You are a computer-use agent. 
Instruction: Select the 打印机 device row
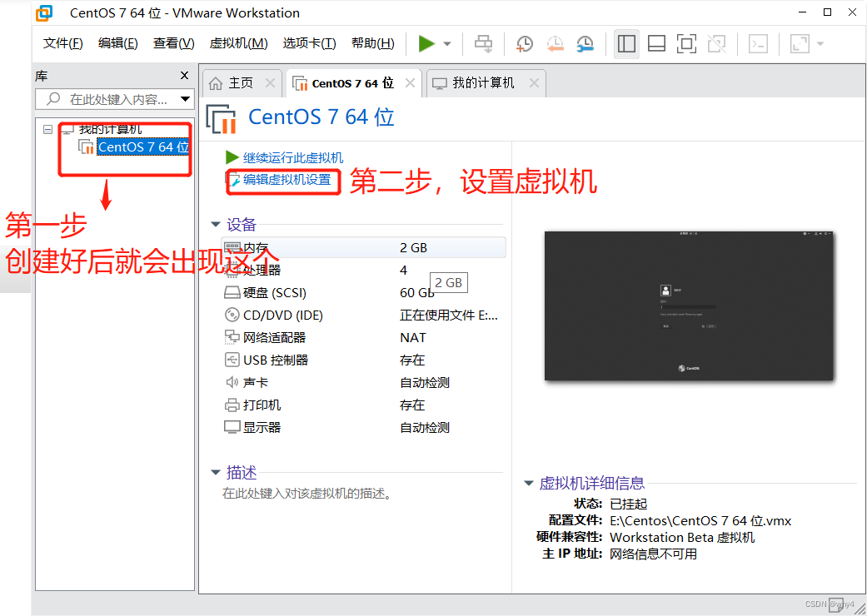[363, 405]
